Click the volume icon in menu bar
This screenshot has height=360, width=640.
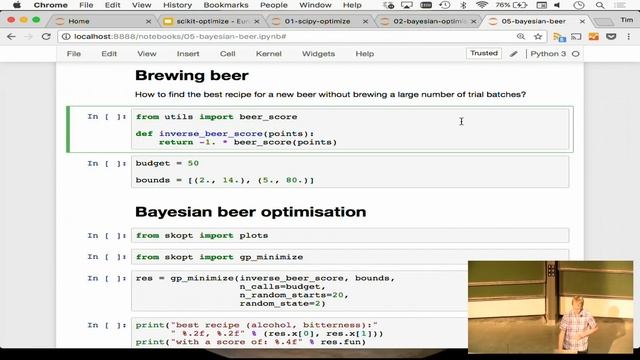click(x=557, y=5)
